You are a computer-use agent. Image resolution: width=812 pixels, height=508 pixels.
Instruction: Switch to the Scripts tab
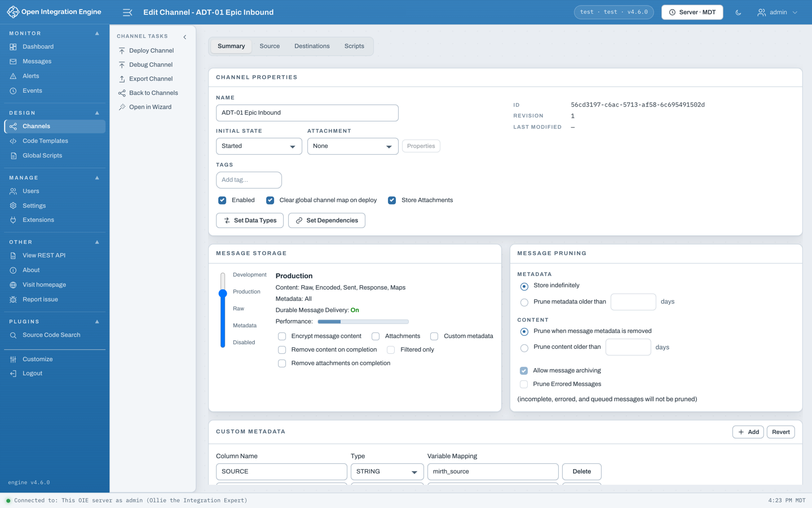(x=354, y=46)
